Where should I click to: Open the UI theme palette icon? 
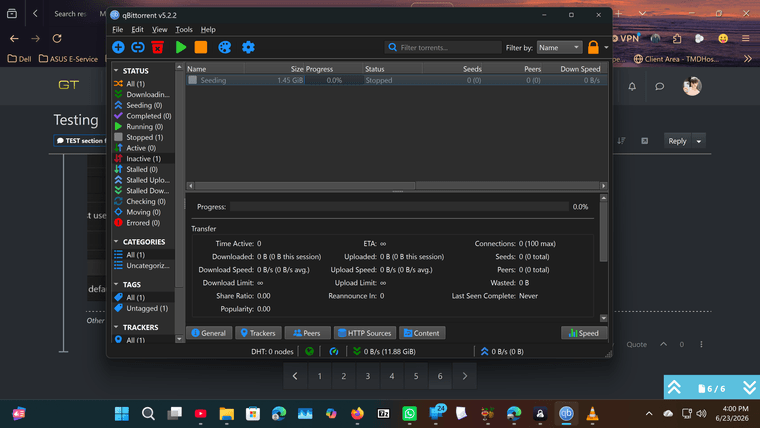224,47
